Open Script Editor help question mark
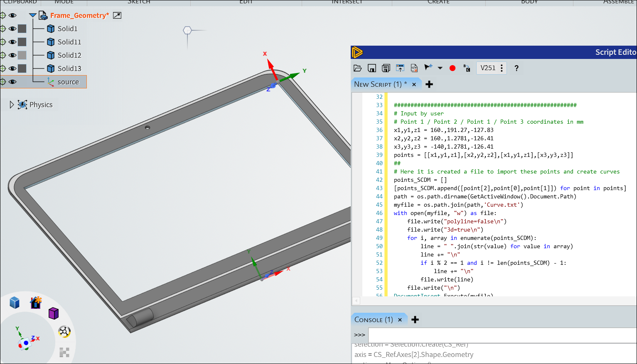The image size is (637, 364). [x=516, y=68]
